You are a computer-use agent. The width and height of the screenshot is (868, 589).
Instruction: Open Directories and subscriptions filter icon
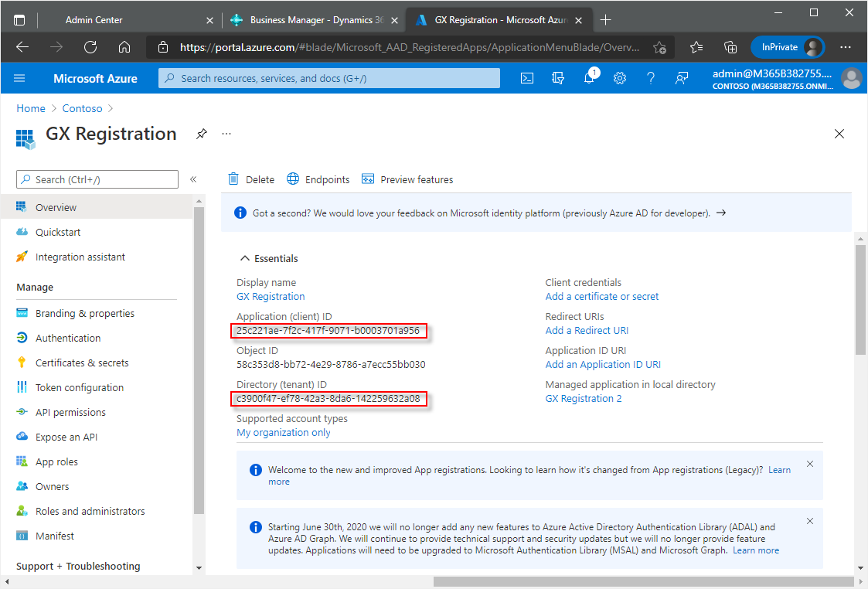558,78
